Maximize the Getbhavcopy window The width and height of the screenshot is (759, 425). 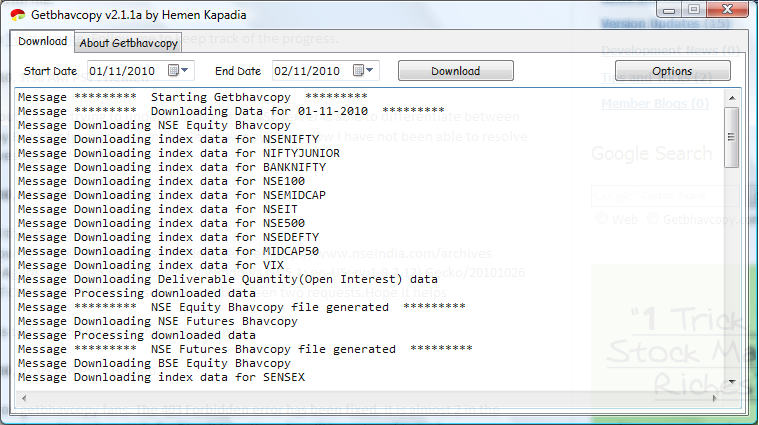pyautogui.click(x=694, y=9)
